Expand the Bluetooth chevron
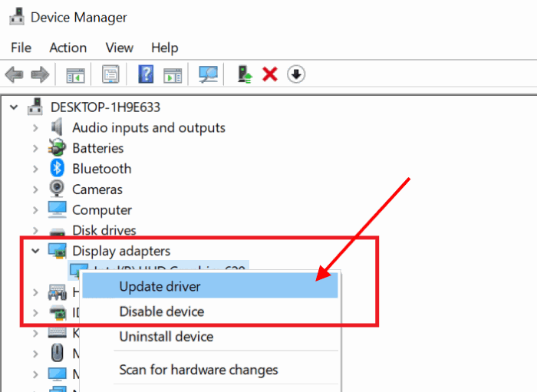The image size is (537, 392). tap(35, 169)
